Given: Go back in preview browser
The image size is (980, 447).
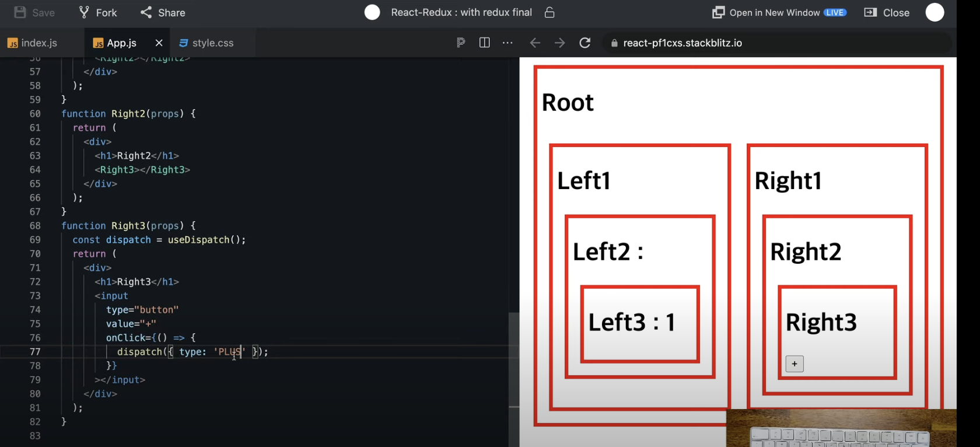Looking at the screenshot, I should coord(535,43).
